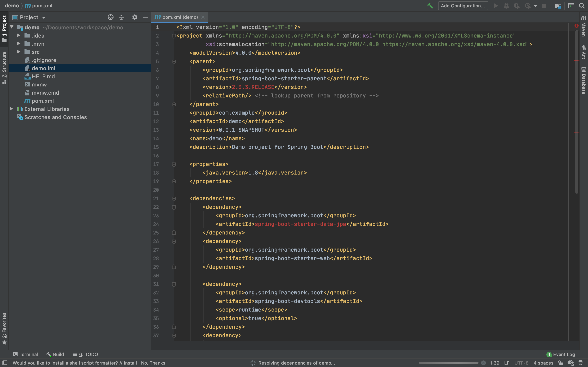Viewport: 588px width, 367px height.
Task: Open the Project panel settings gear
Action: [135, 17]
